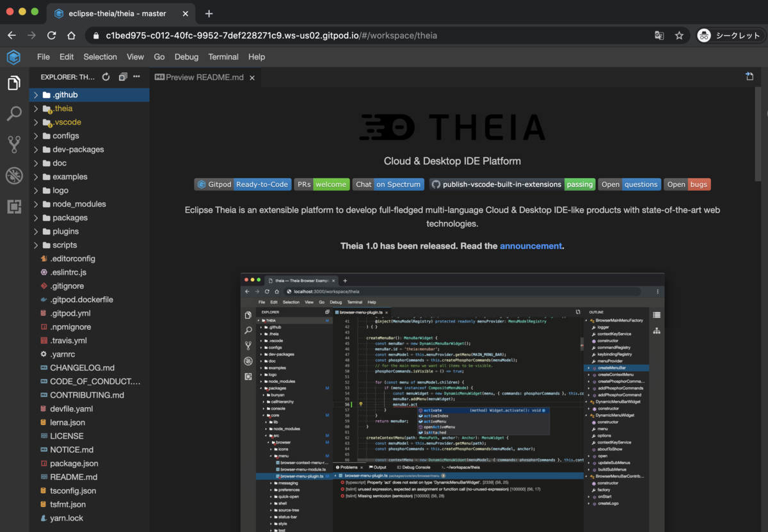Click the PRs welcome badge

321,184
